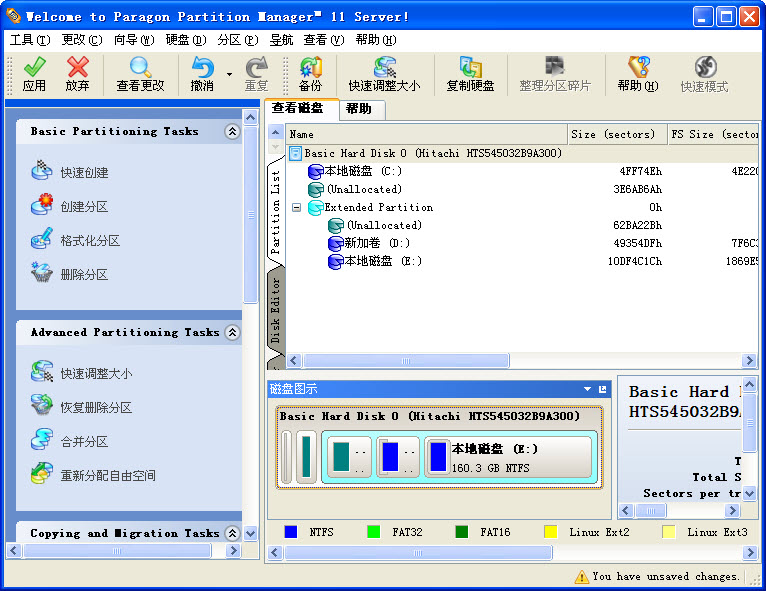The image size is (766, 591).
Task: Collapse the Extended Partition tree node
Action: pos(296,208)
